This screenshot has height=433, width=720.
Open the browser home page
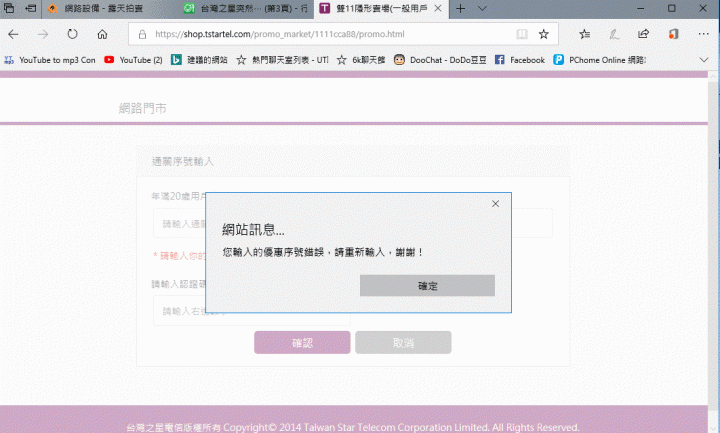102,34
